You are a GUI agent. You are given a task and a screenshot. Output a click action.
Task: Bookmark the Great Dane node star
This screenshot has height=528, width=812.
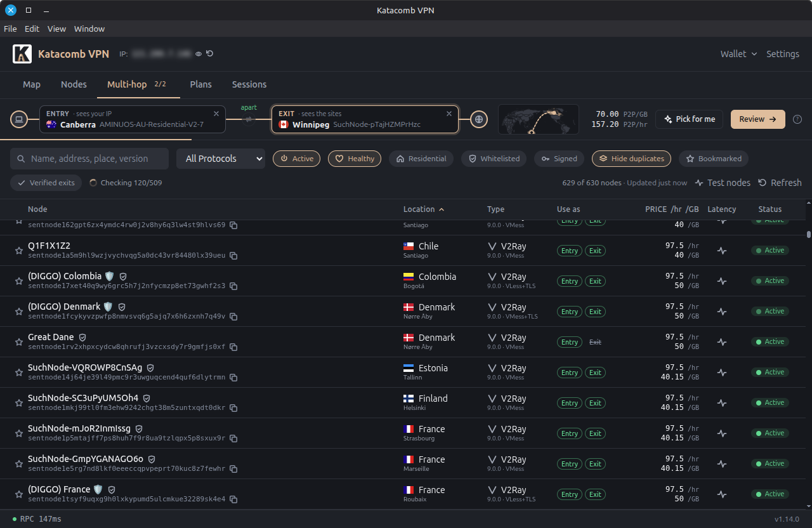(x=19, y=342)
